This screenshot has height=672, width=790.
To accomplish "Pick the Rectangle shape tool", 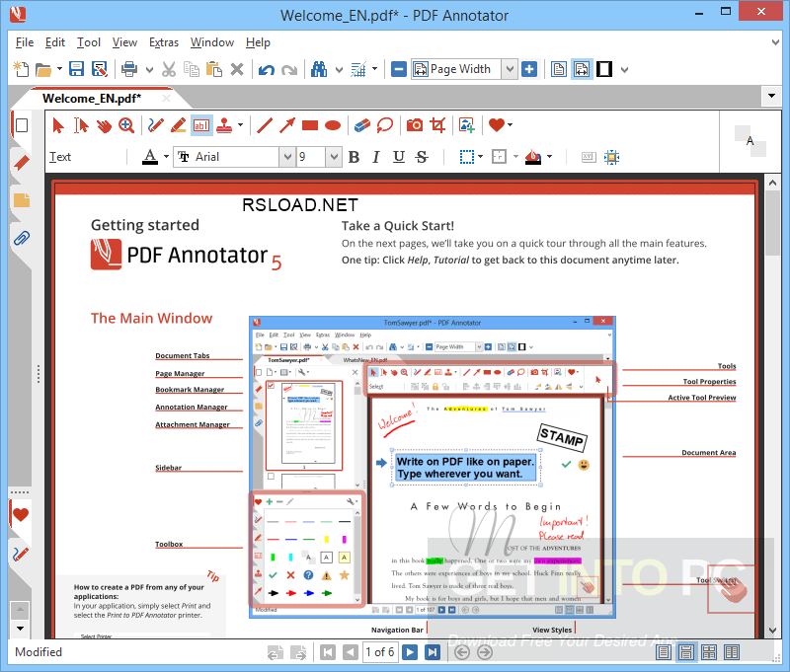I will tap(310, 125).
